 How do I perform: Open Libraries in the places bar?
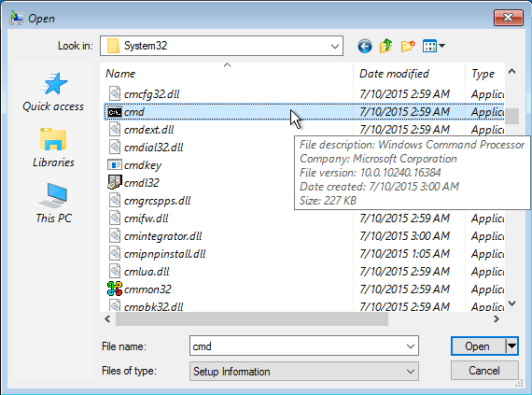pyautogui.click(x=53, y=148)
